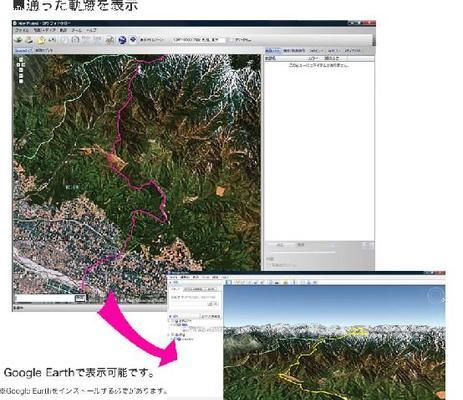Click the second toolbar icon next to it
The image size is (463, 400).
[29, 40]
